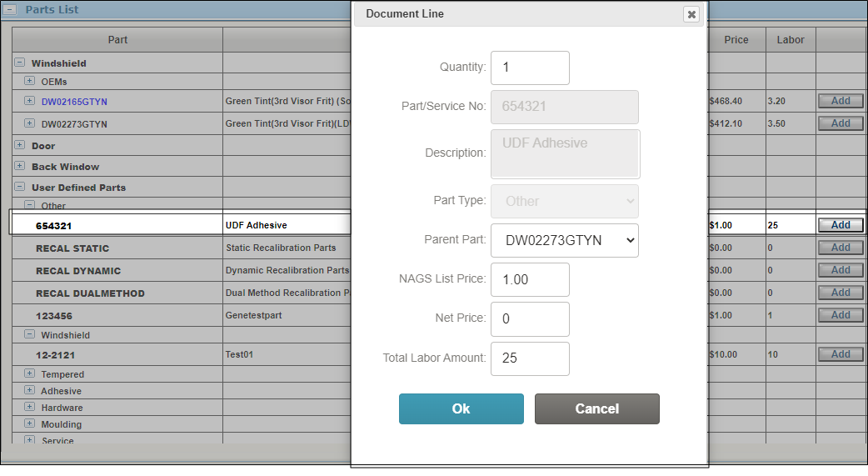Confirm the dialog with Ok
The height and width of the screenshot is (476, 868).
tap(461, 409)
